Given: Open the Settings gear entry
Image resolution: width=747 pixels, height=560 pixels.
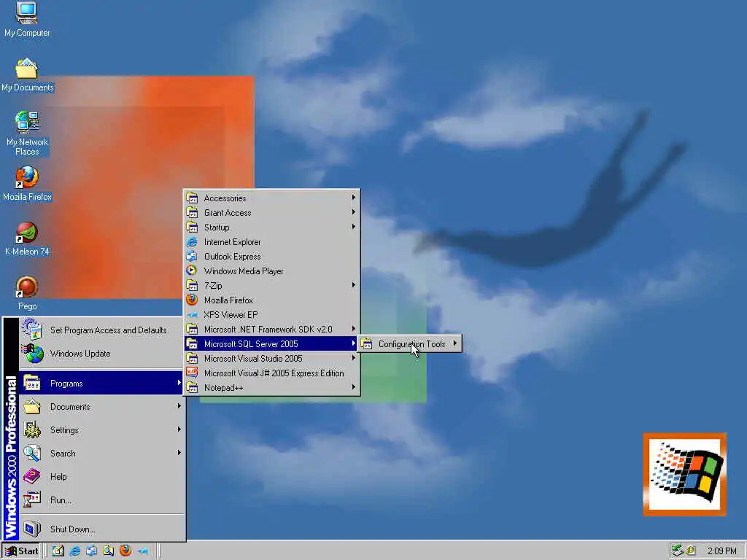Looking at the screenshot, I should coord(102,430).
